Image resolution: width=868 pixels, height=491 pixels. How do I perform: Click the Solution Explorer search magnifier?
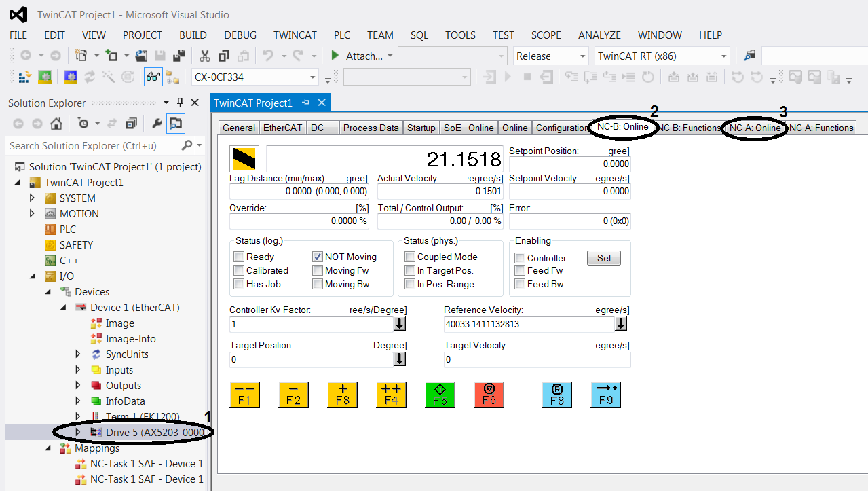coord(187,145)
